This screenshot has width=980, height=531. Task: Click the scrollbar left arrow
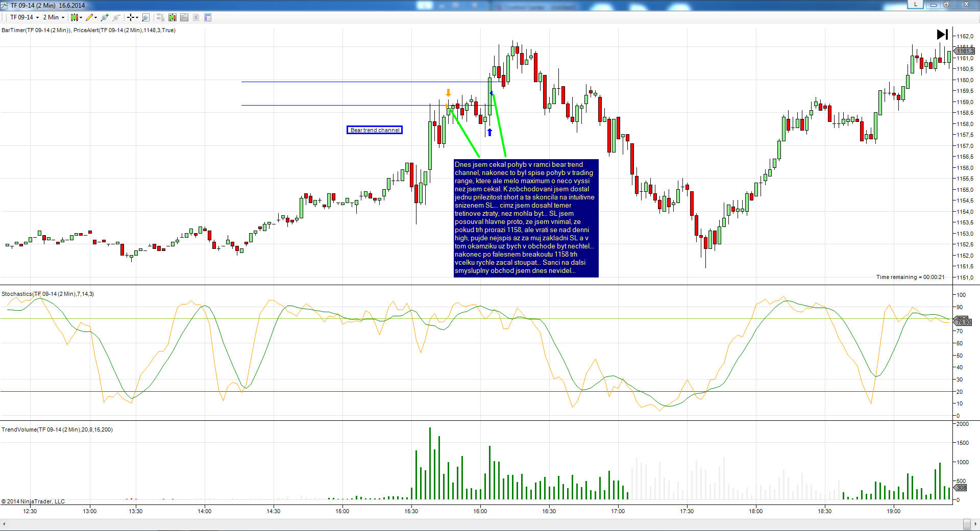coord(4,524)
